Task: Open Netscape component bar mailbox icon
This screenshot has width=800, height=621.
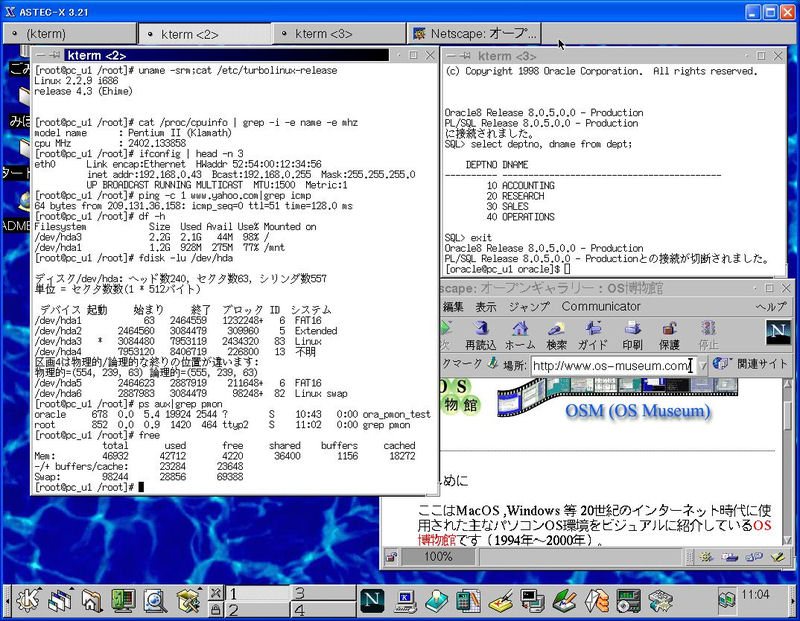Action: [730, 557]
